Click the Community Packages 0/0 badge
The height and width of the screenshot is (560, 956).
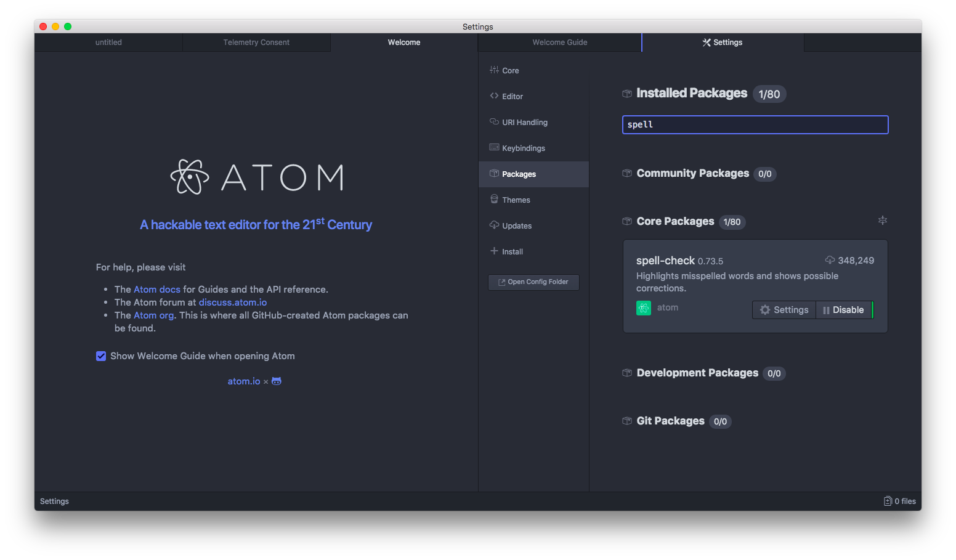[x=765, y=174]
